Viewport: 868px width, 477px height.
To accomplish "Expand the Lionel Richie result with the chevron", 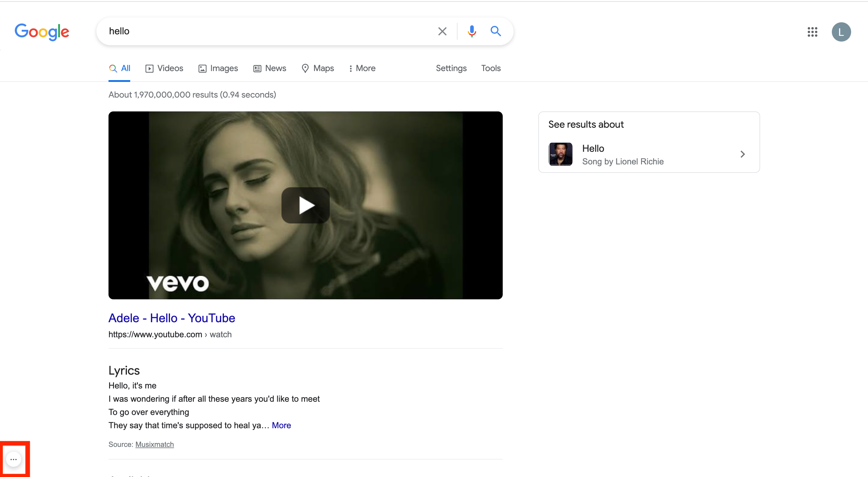I will pyautogui.click(x=742, y=154).
